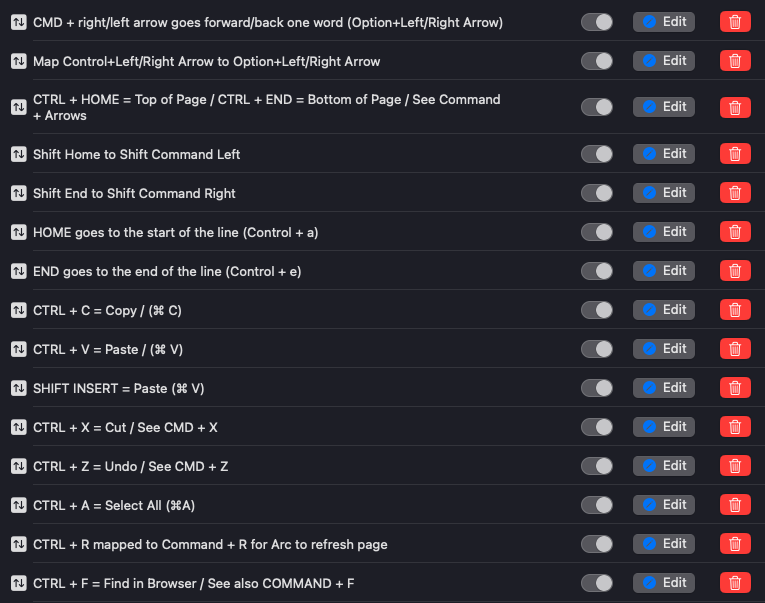Toggle the CTRL + X Cut rule
The width and height of the screenshot is (765, 603).
click(597, 427)
